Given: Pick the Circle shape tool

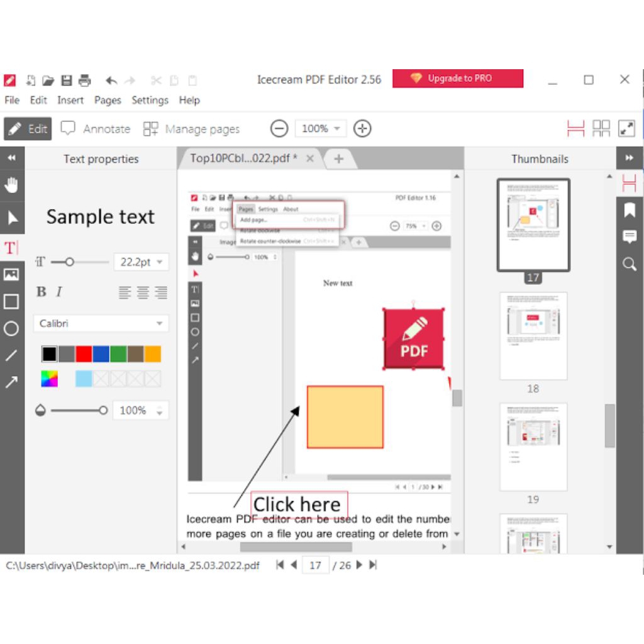Looking at the screenshot, I should click(11, 328).
